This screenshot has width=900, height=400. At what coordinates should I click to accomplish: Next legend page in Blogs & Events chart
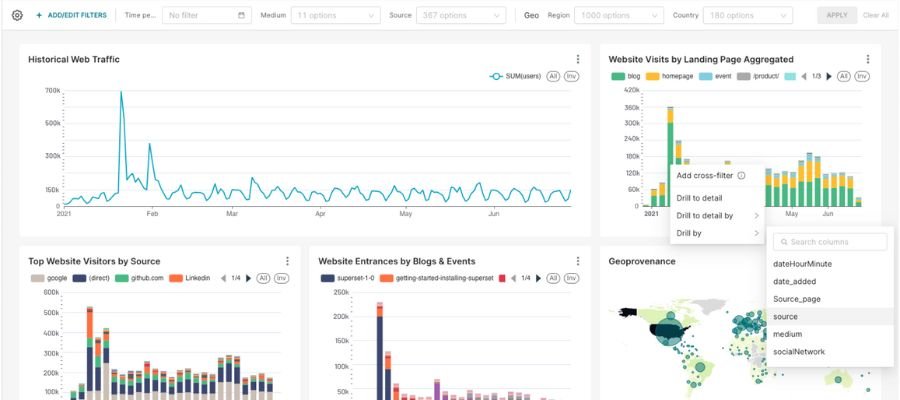point(538,278)
